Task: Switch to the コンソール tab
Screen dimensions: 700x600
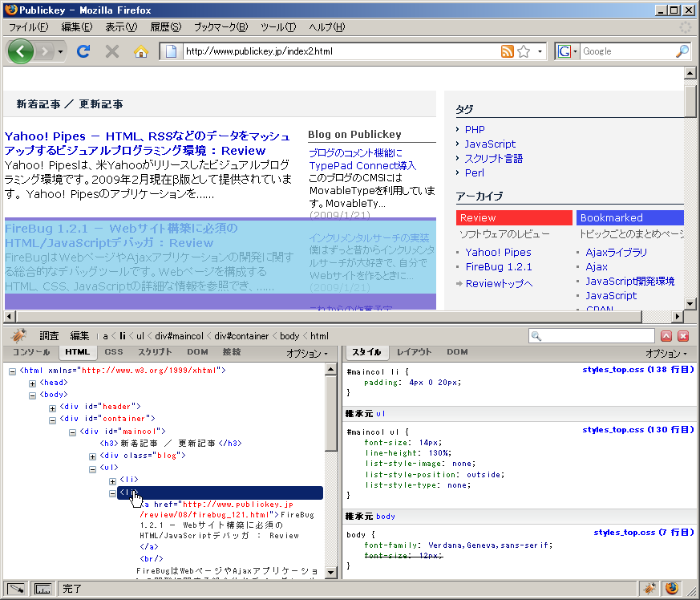Action: [x=30, y=352]
